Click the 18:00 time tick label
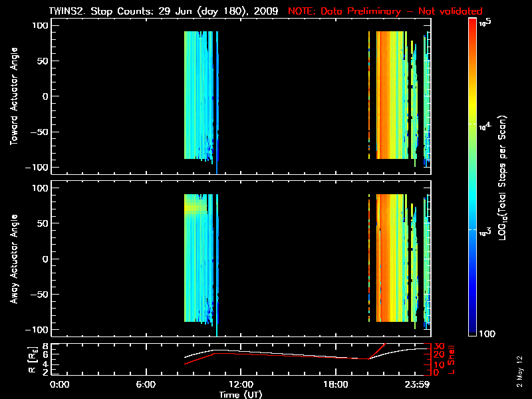This screenshot has width=532, height=399. click(x=335, y=384)
